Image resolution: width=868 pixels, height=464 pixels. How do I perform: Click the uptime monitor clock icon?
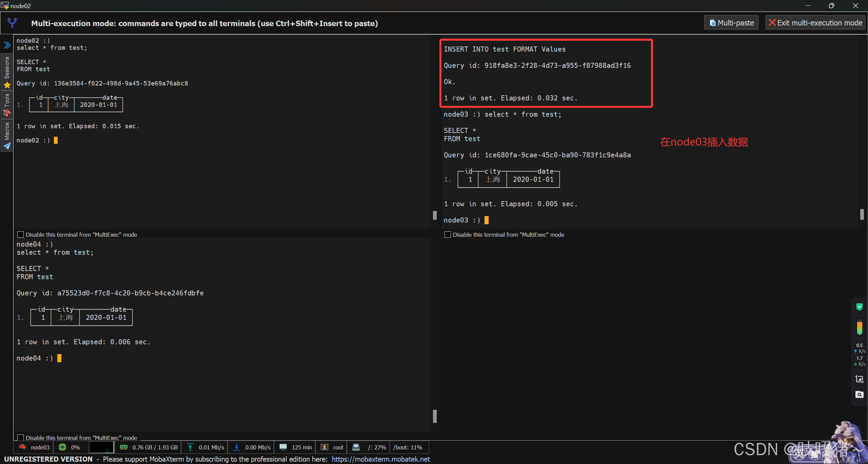283,447
